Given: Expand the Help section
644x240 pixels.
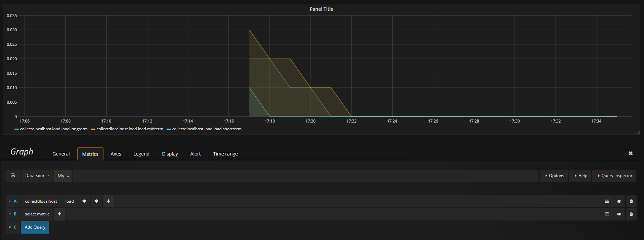Looking at the screenshot, I should coord(581,176).
